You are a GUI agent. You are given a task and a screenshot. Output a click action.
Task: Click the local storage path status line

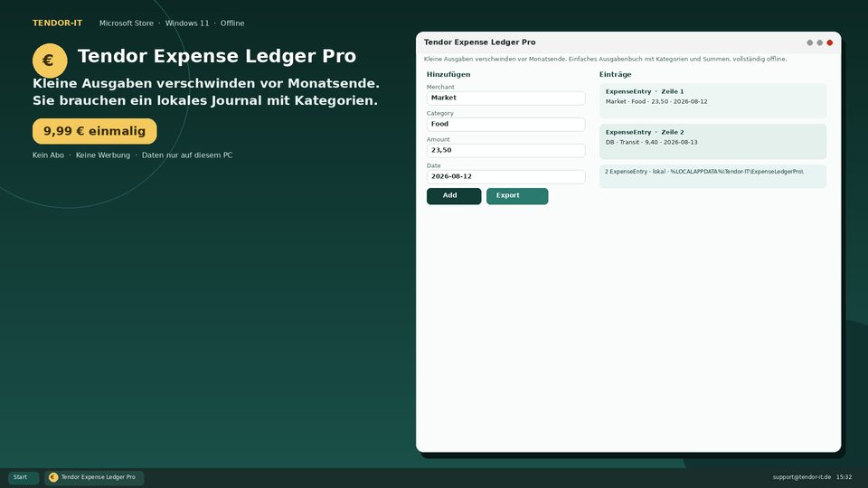click(x=713, y=176)
